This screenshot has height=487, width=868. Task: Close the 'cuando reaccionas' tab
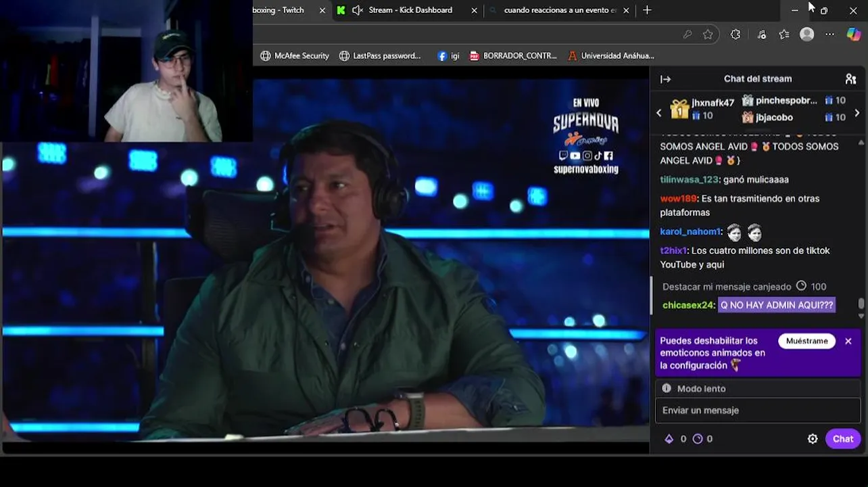(x=626, y=10)
